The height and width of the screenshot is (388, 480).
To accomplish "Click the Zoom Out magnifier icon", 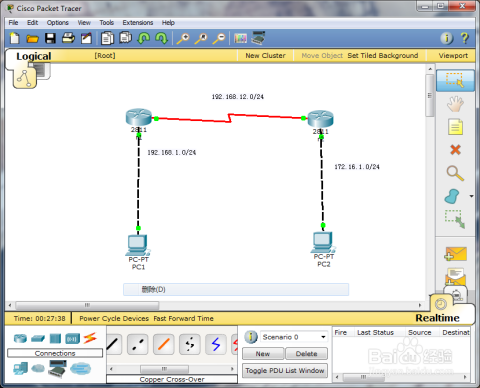I will [219, 39].
